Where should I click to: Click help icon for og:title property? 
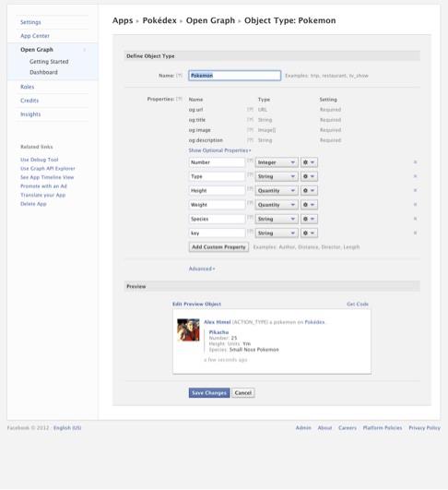click(250, 120)
